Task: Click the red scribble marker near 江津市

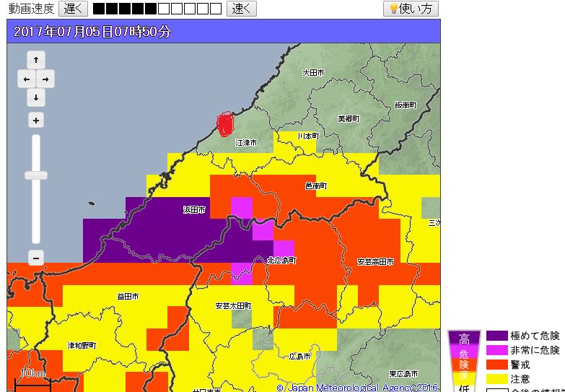Action: (225, 124)
